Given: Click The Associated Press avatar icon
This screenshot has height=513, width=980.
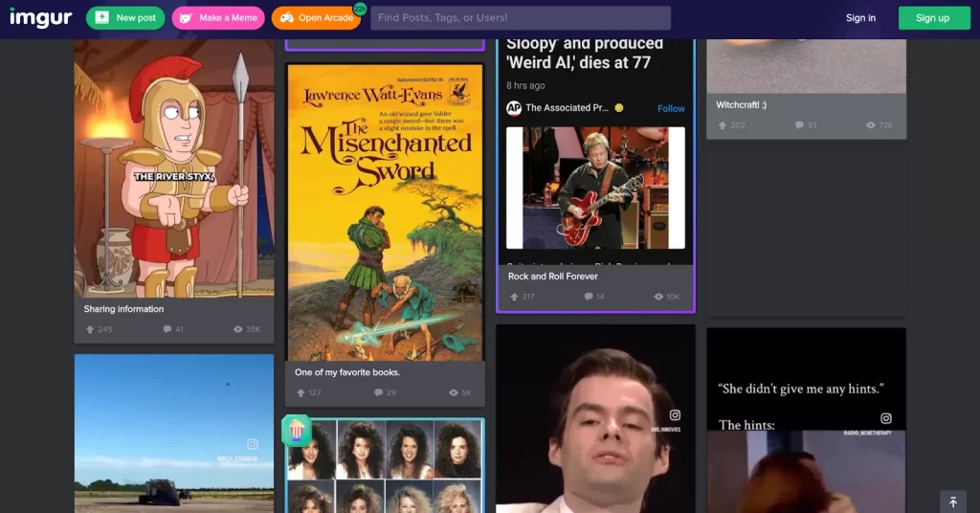Looking at the screenshot, I should click(514, 108).
